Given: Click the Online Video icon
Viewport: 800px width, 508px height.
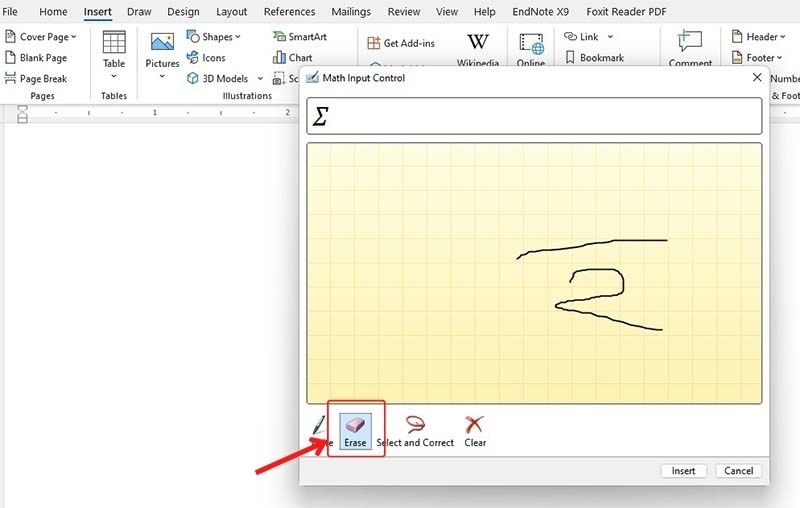Looking at the screenshot, I should pyautogui.click(x=531, y=45).
